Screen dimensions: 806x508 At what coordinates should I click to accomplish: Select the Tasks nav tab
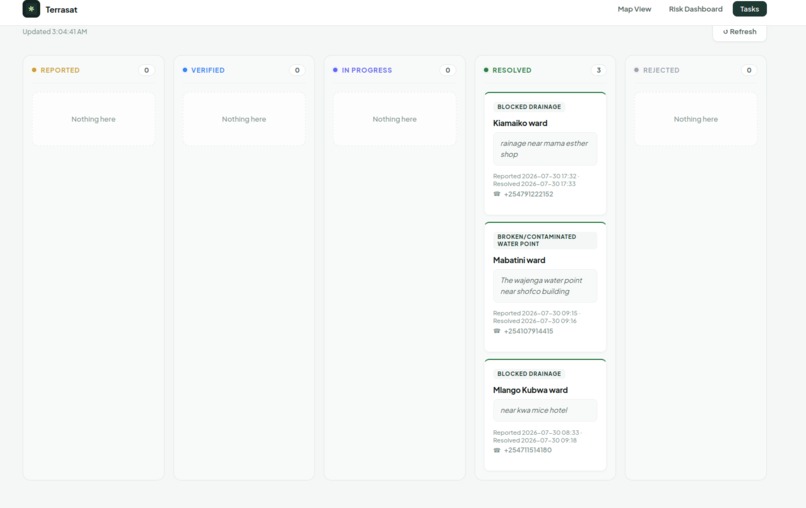pos(749,9)
